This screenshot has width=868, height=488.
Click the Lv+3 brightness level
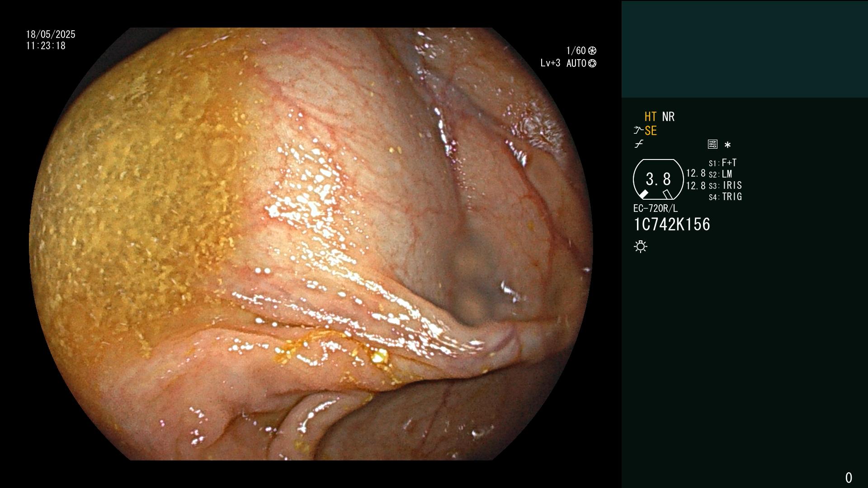click(x=550, y=63)
